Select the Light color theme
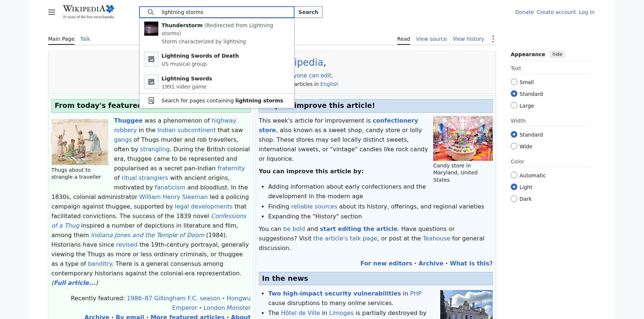Image resolution: width=644 pixels, height=319 pixels. [x=514, y=187]
